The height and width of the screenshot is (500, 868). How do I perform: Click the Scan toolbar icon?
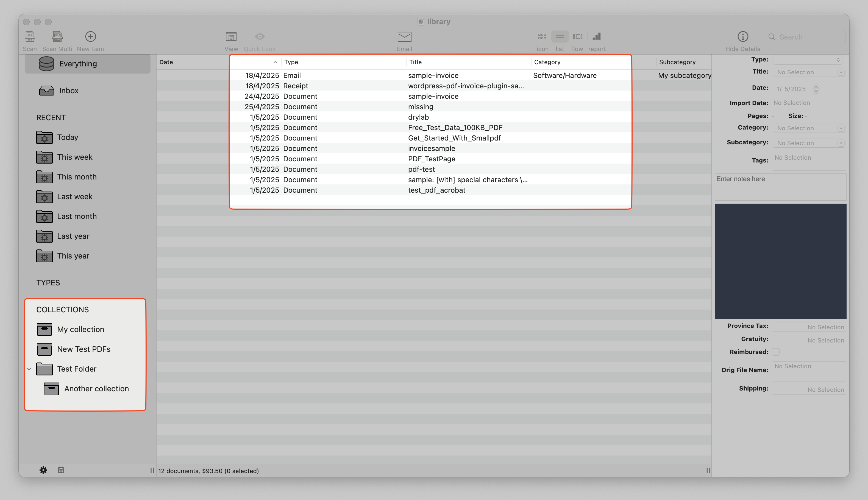(30, 36)
